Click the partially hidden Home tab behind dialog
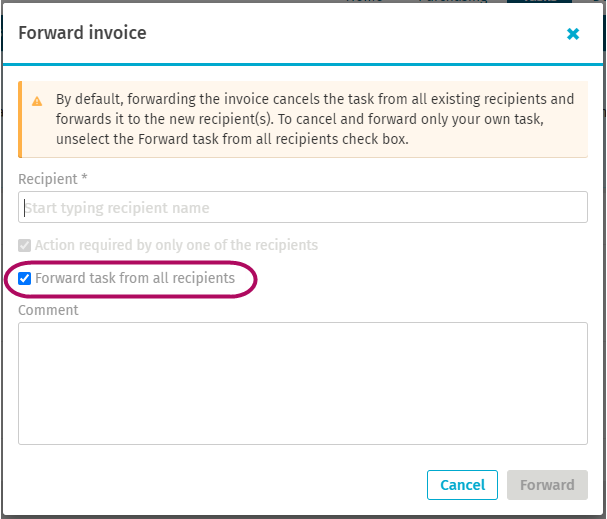This screenshot has height=519, width=607. coord(364,1)
